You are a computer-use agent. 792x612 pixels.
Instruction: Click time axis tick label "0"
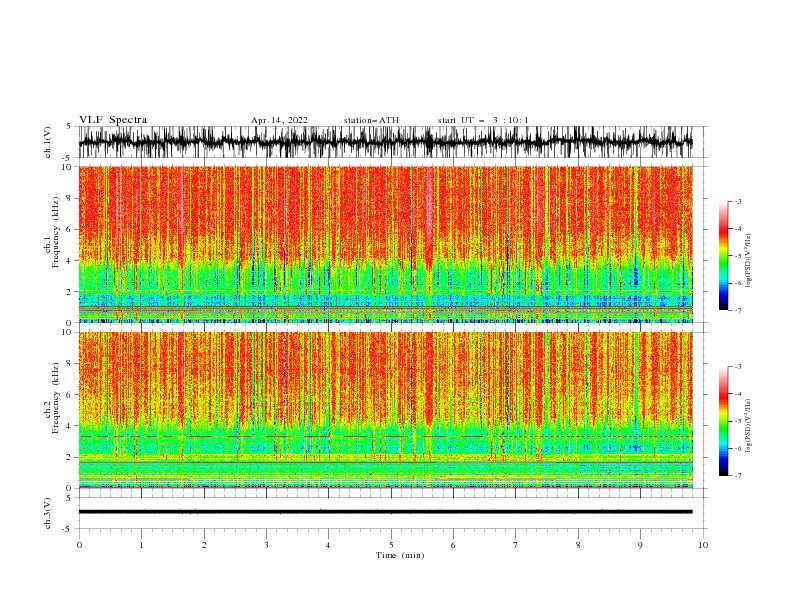[x=79, y=545]
